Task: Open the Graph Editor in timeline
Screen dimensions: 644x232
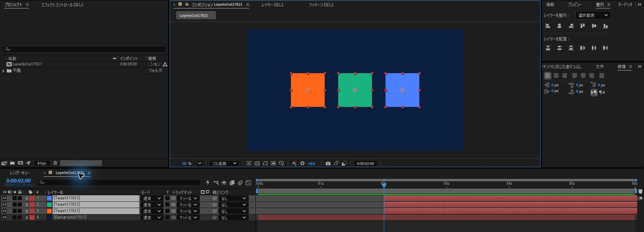Action: [x=248, y=183]
